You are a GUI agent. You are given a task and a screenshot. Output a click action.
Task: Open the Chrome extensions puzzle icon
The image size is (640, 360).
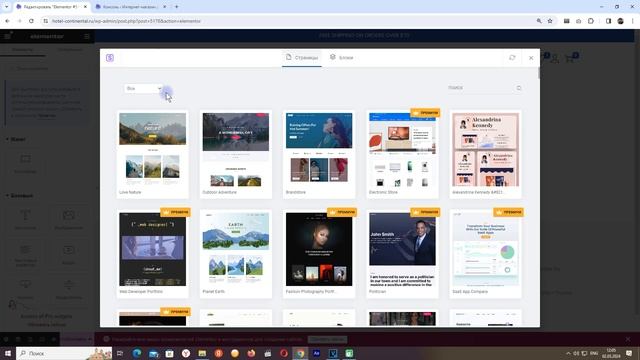click(x=591, y=21)
